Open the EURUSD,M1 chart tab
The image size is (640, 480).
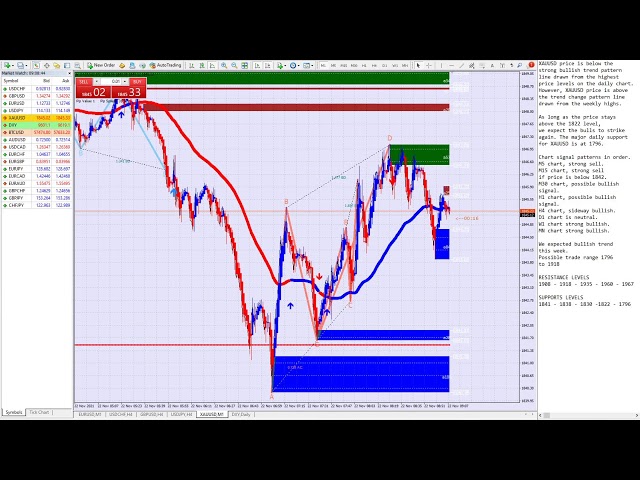point(89,412)
